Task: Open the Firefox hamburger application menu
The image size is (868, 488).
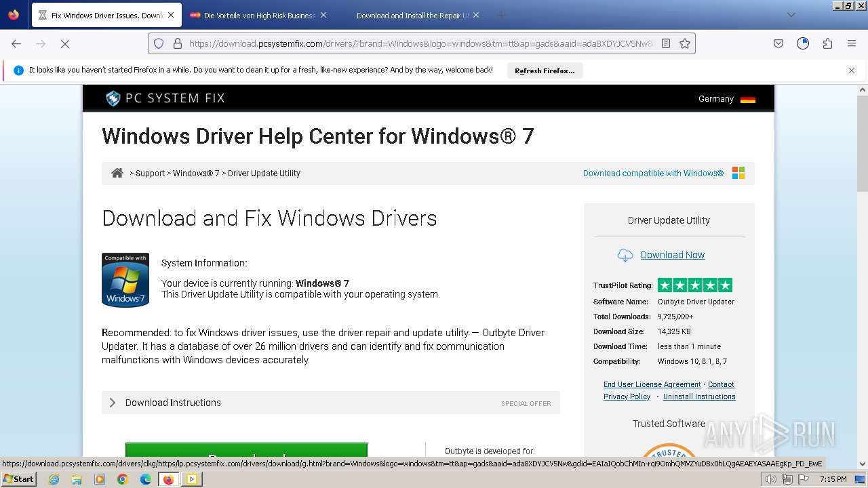Action: tap(852, 43)
